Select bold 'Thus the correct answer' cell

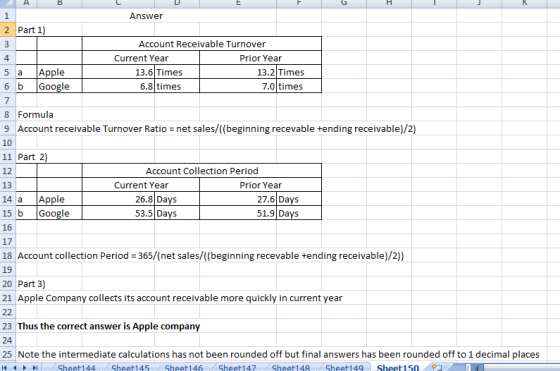point(109,326)
